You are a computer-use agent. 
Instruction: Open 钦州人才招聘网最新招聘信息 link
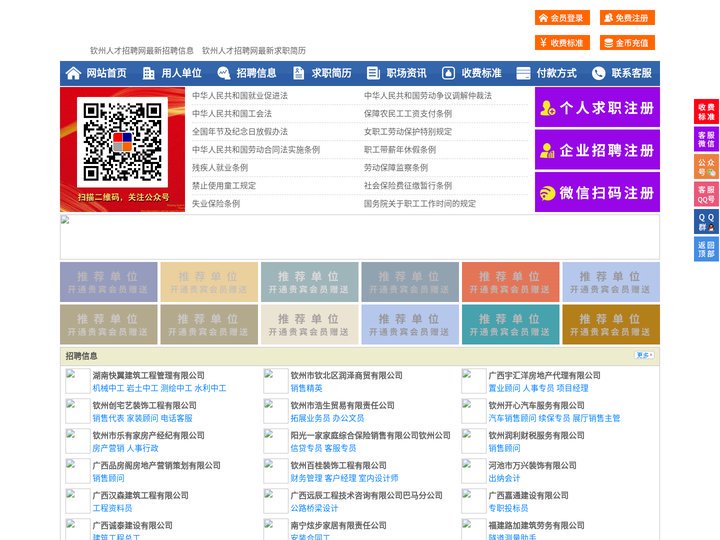point(141,51)
